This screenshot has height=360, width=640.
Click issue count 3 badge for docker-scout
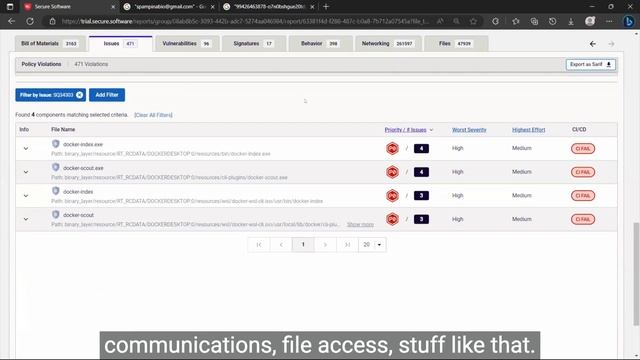pyautogui.click(x=421, y=219)
